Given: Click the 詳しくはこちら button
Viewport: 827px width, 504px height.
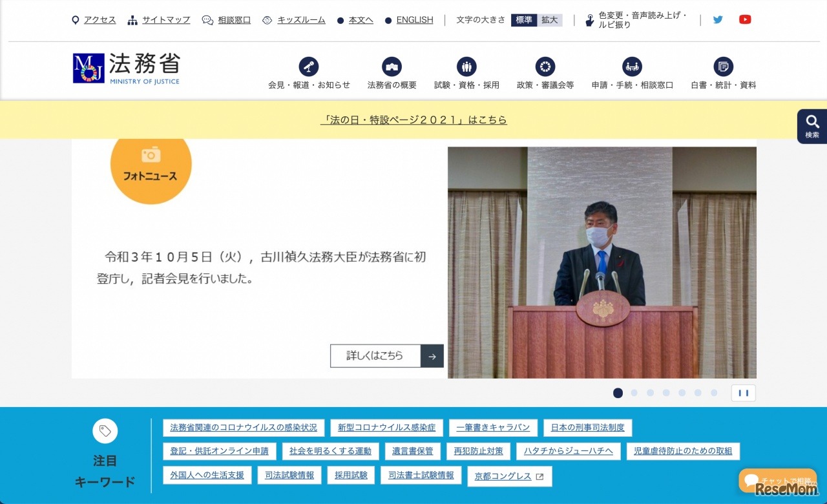Looking at the screenshot, I should 375,355.
